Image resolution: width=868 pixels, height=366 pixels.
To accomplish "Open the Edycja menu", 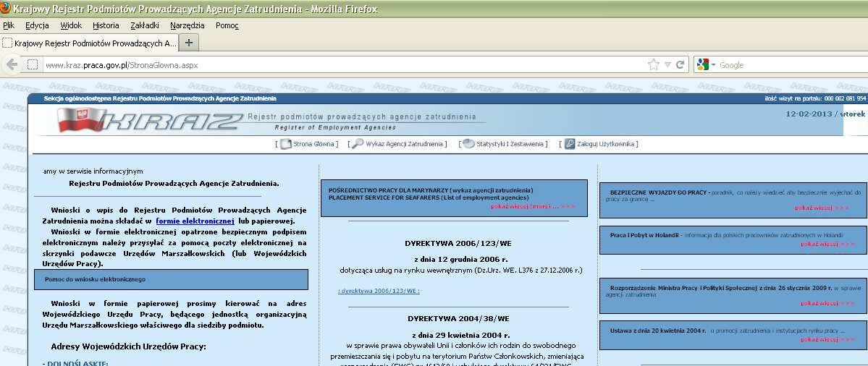I will pyautogui.click(x=37, y=25).
